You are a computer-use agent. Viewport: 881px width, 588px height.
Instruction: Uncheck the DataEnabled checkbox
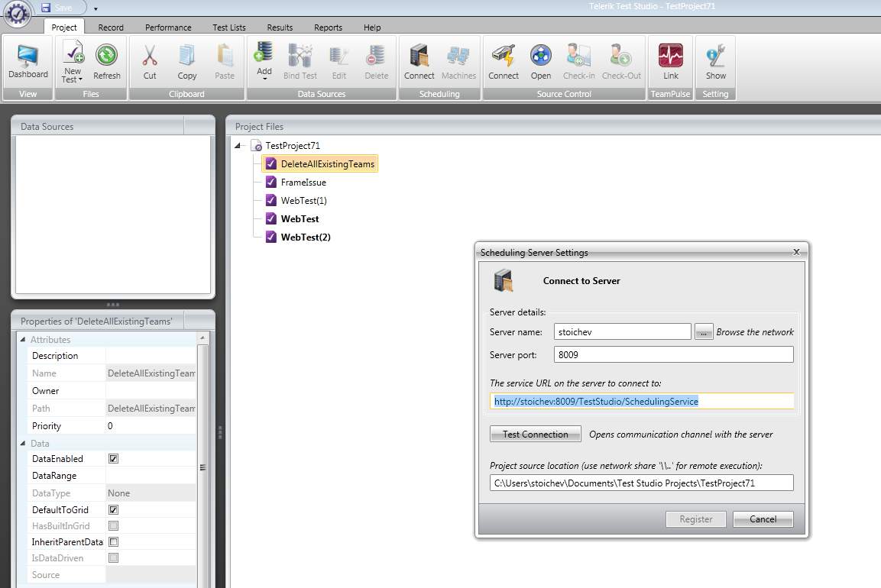(x=114, y=458)
